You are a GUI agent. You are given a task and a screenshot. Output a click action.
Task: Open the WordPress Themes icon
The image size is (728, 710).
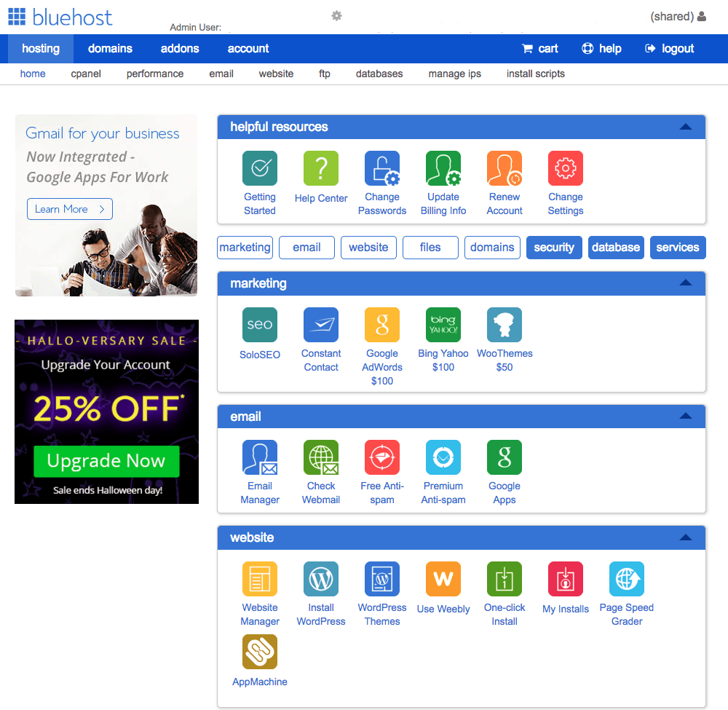click(382, 579)
